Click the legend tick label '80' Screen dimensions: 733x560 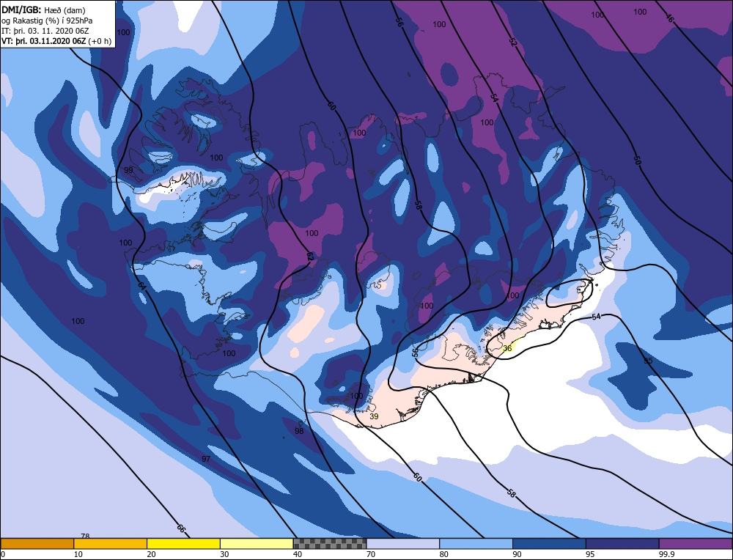(444, 554)
